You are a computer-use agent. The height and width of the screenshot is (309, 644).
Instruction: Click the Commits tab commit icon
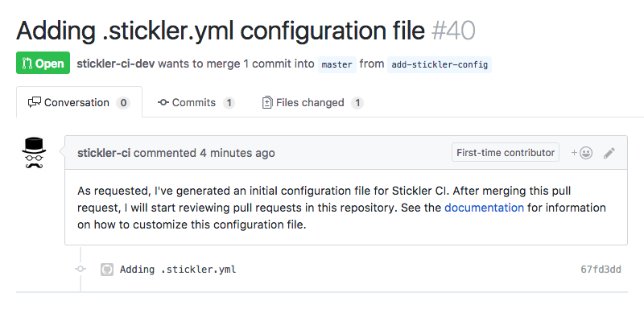163,102
